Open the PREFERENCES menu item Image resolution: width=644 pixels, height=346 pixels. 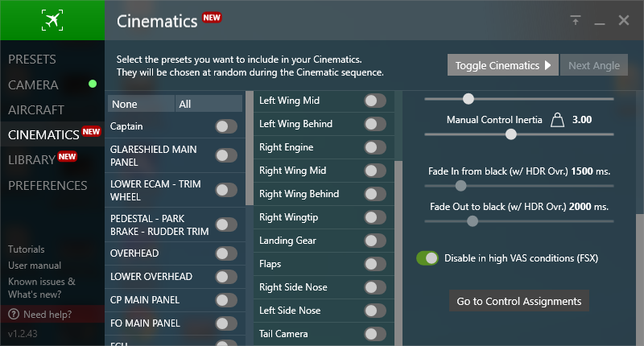tap(47, 186)
